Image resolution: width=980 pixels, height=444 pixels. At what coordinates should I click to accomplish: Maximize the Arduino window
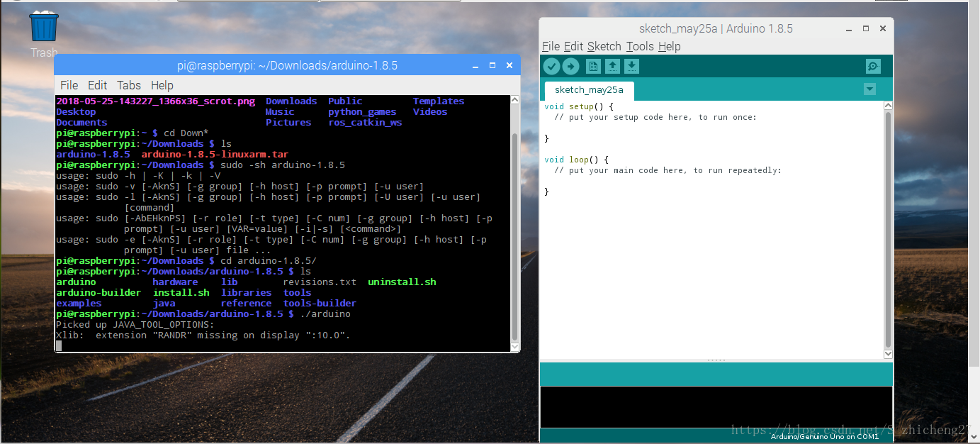865,28
